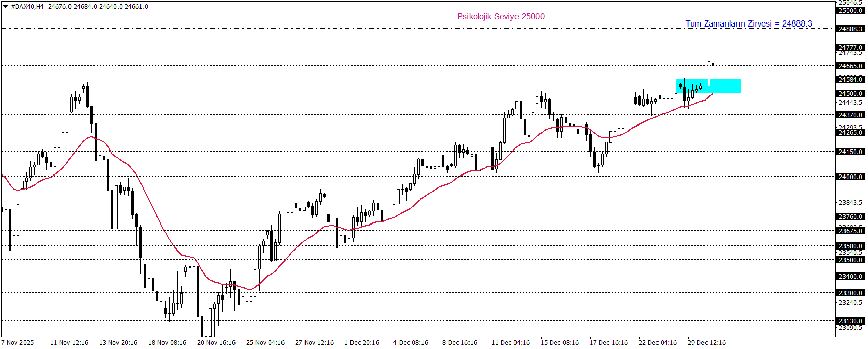The image size is (868, 349).
Task: Click the 23843.5 price scale value
Action: (x=851, y=203)
